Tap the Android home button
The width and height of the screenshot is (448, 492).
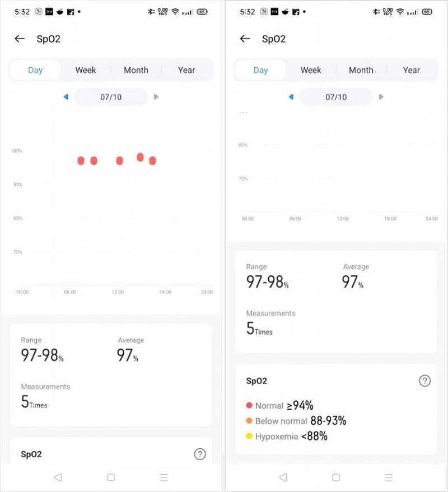pos(111,477)
